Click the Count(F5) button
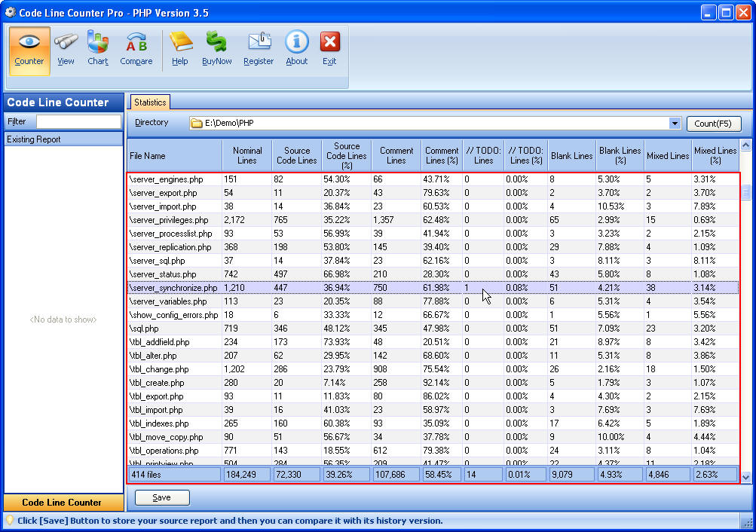This screenshot has width=756, height=532. click(x=713, y=124)
